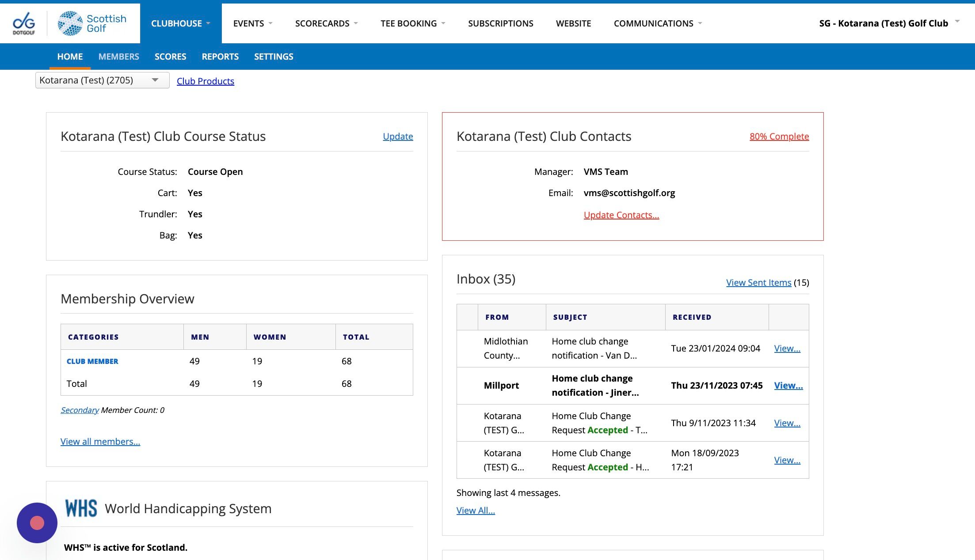Click the DotGolf logo icon
The image size is (975, 560).
pyautogui.click(x=24, y=23)
